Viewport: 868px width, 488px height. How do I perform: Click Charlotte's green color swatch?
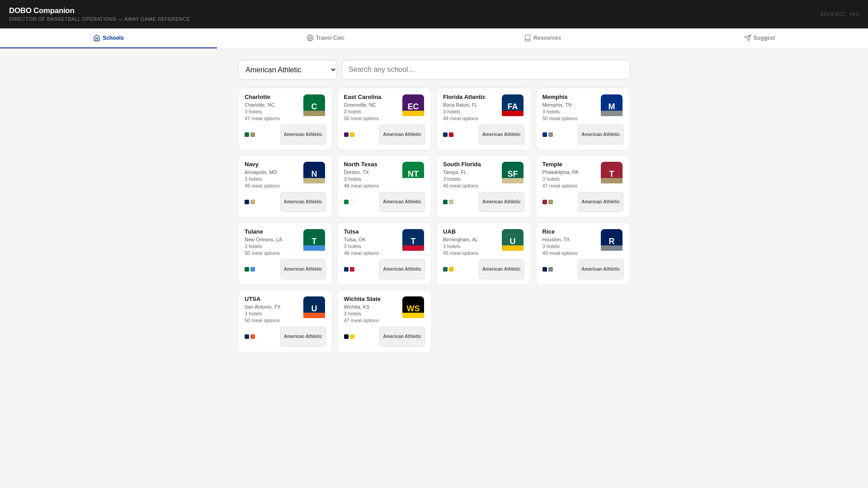pyautogui.click(x=247, y=135)
